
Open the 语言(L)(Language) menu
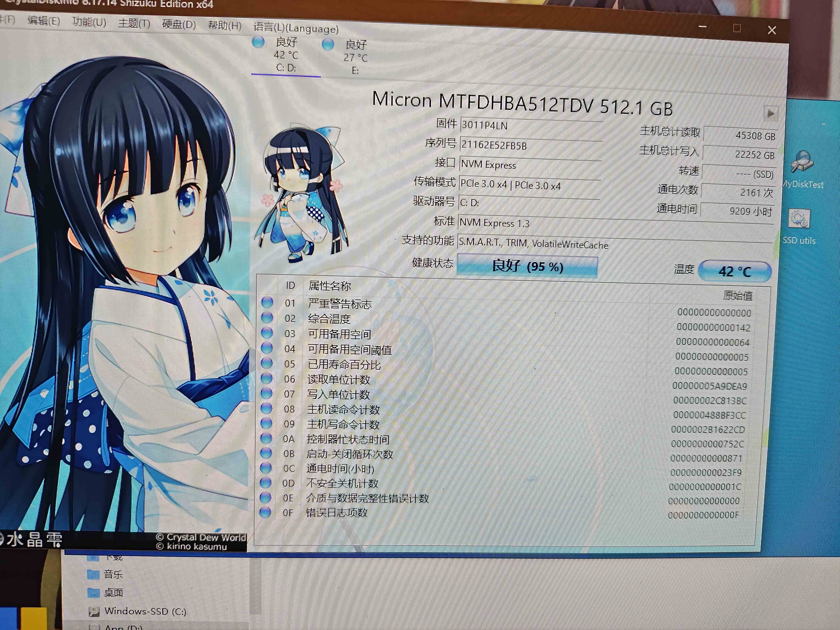[296, 28]
